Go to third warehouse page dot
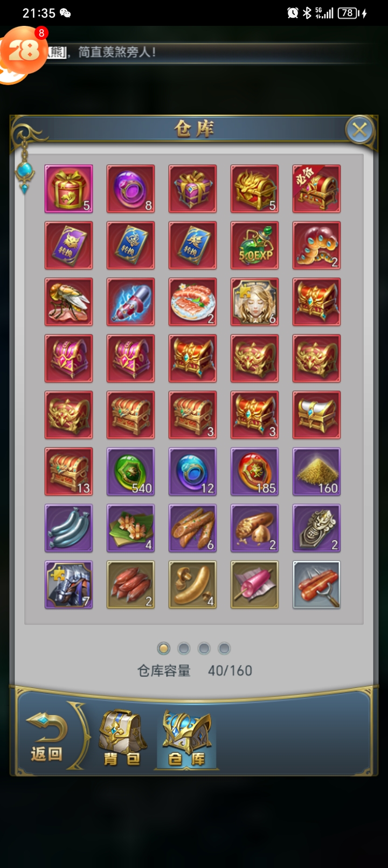Viewport: 388px width, 868px height. [204, 648]
